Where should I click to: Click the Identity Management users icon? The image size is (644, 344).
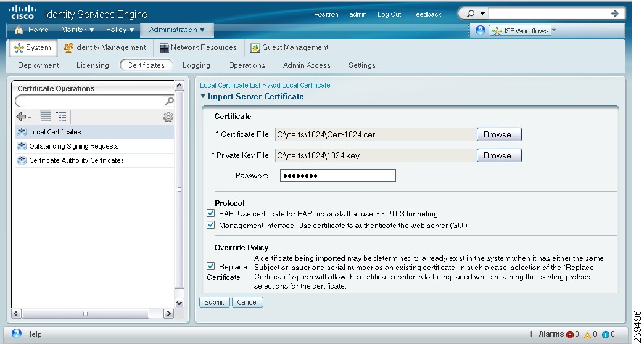pyautogui.click(x=68, y=48)
